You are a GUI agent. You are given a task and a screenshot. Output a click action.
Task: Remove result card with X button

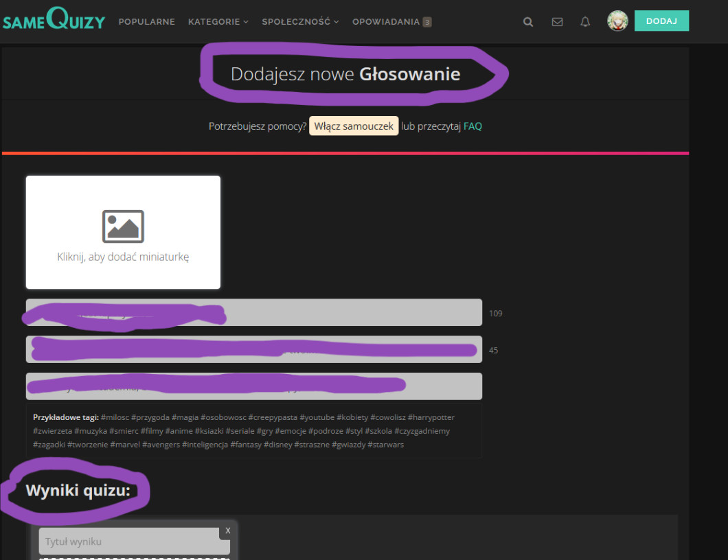[228, 530]
